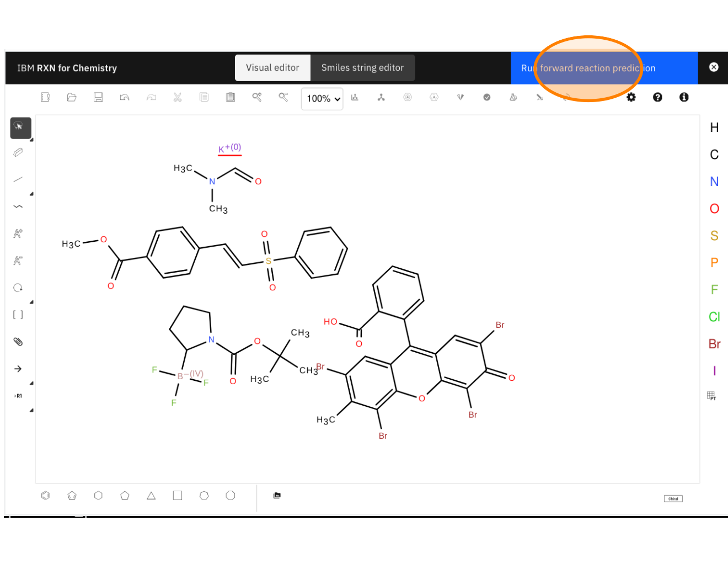Pick Oxygen atom O

[714, 209]
